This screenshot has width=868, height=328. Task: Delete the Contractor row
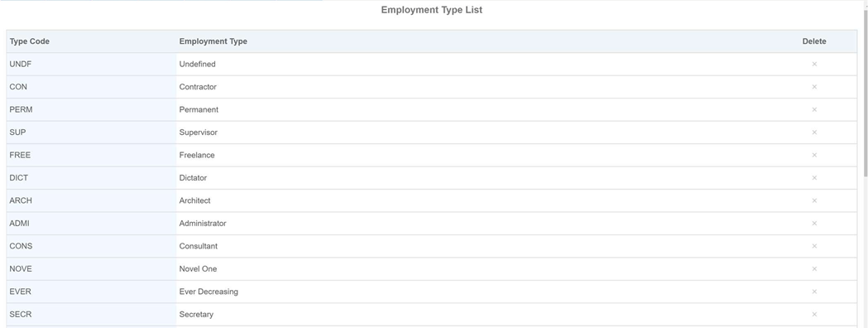tap(813, 87)
